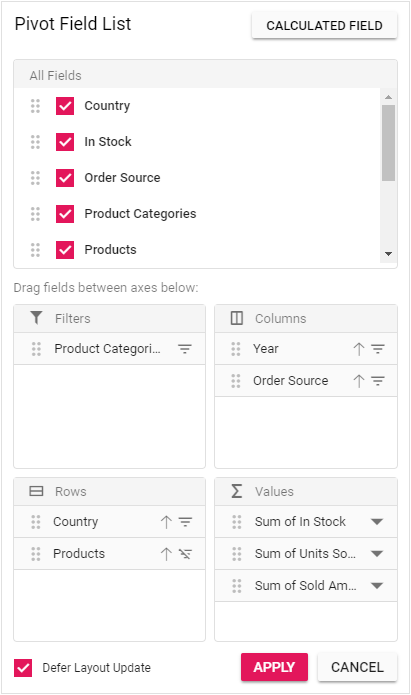411x695 pixels.
Task: Open filter icon for Order Source column
Action: click(x=378, y=381)
